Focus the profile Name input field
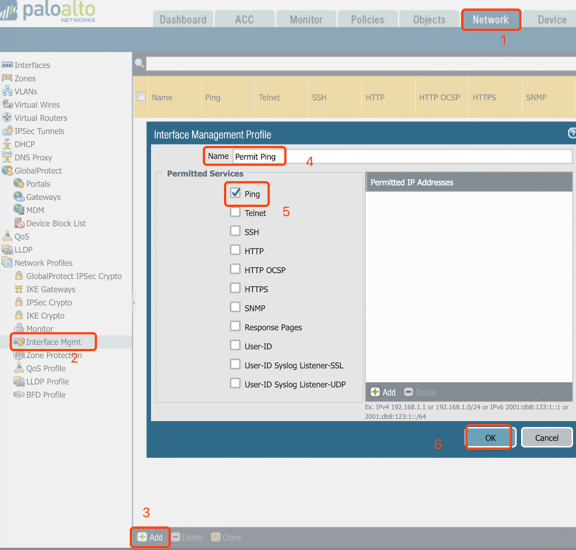The image size is (576, 550). click(x=402, y=157)
